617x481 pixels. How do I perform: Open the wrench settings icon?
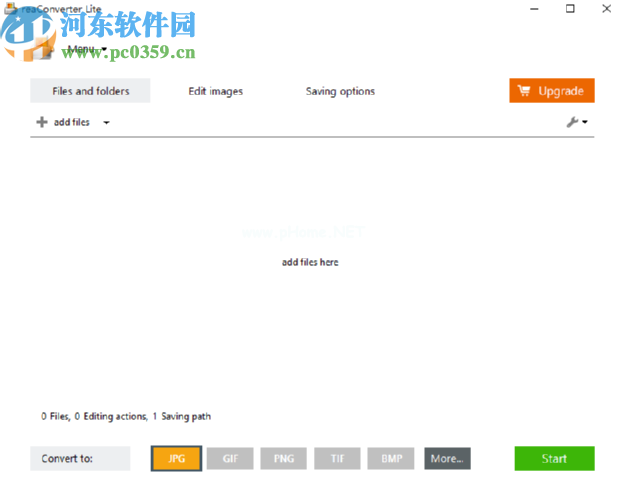coord(575,122)
